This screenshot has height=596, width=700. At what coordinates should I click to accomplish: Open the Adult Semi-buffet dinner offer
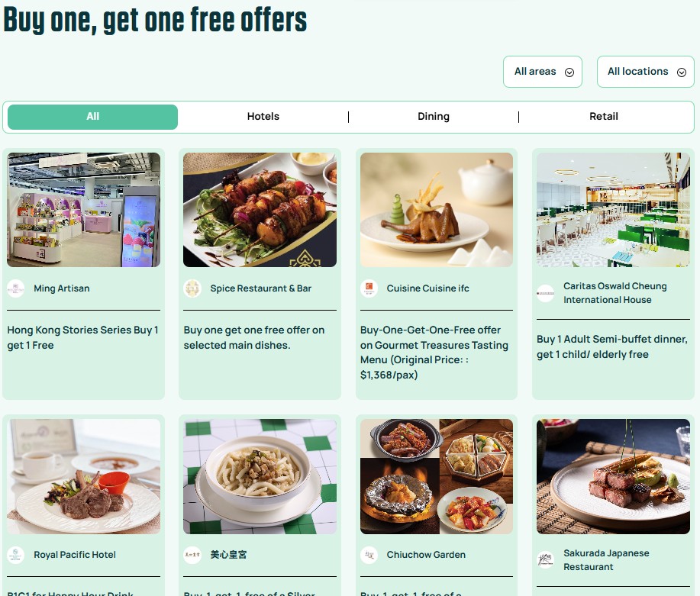tap(612, 347)
